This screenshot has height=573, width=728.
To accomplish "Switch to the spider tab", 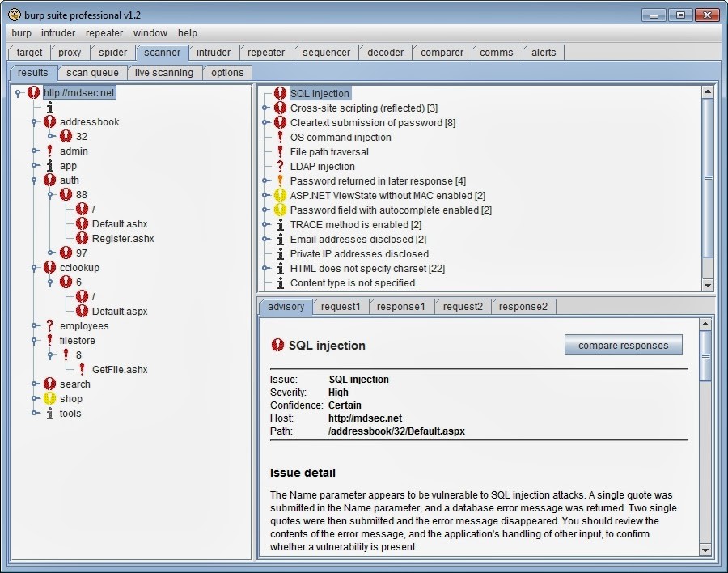I will tap(112, 53).
